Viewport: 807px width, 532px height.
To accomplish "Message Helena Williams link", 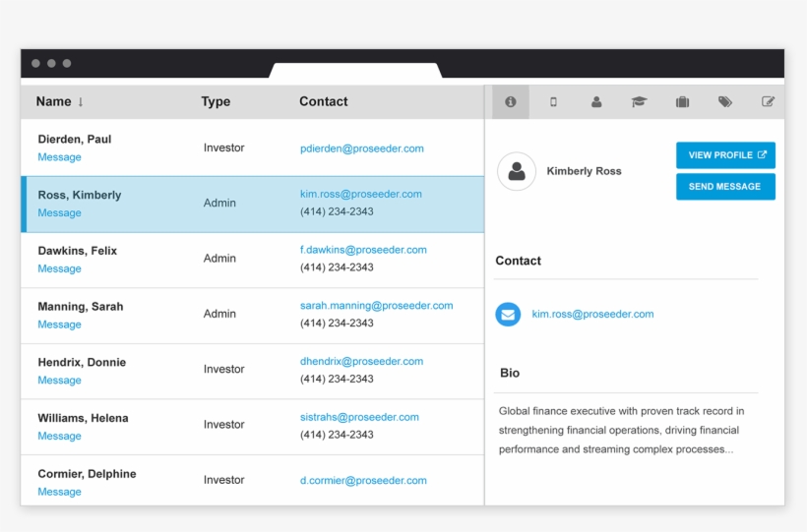I will [x=60, y=436].
